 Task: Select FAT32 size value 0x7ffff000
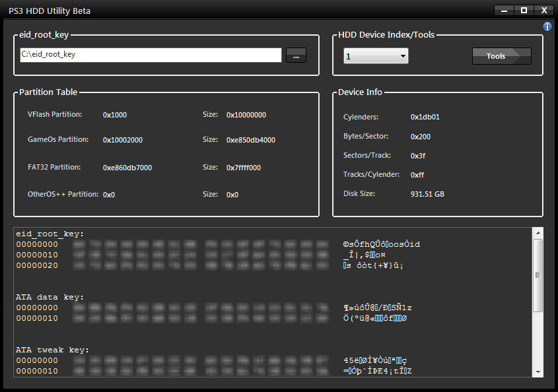click(x=244, y=168)
